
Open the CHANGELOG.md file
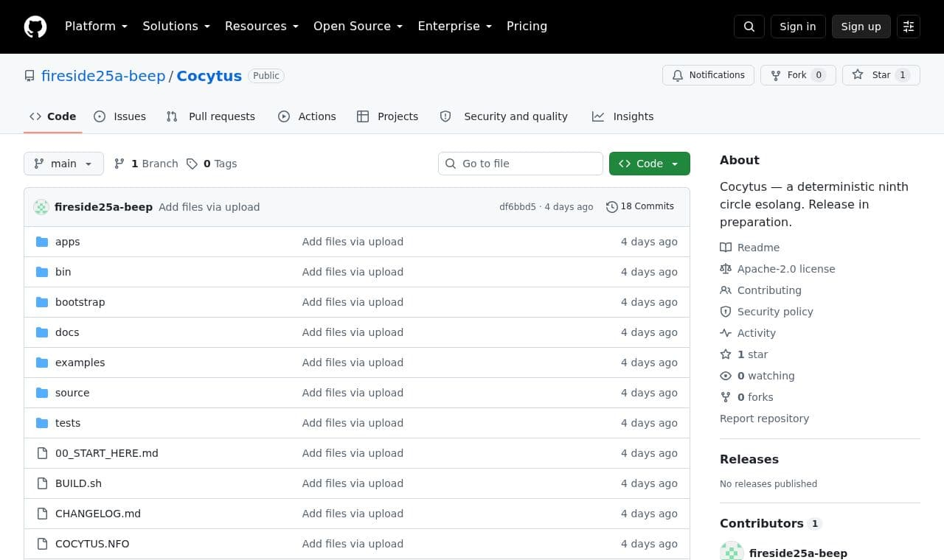tap(98, 514)
